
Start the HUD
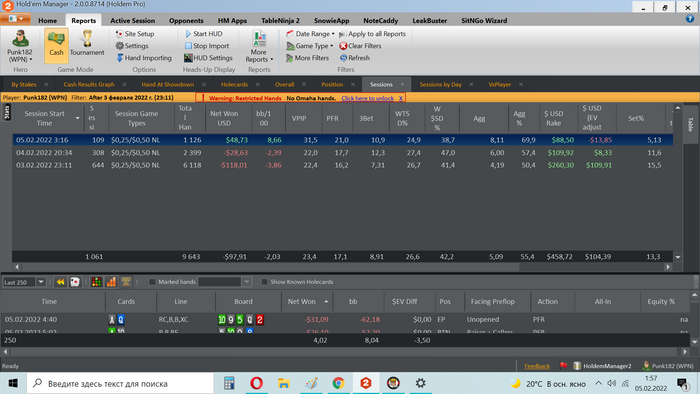(203, 34)
